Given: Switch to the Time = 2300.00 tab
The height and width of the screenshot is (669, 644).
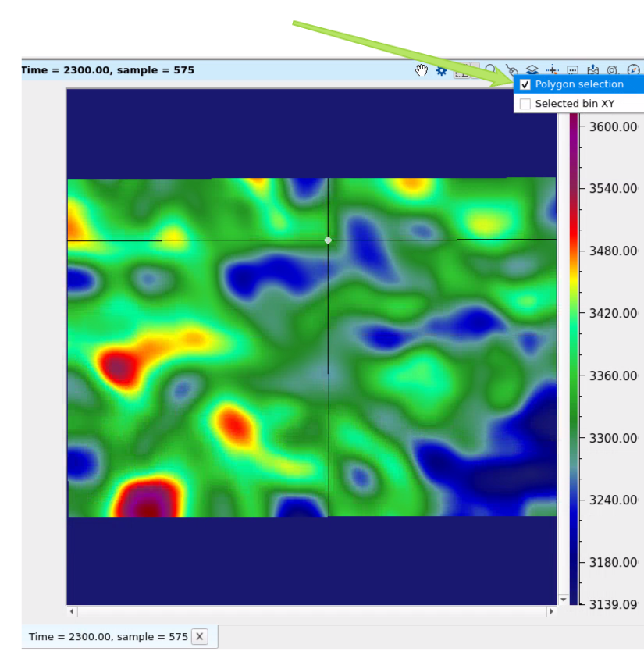Looking at the screenshot, I should 108,637.
